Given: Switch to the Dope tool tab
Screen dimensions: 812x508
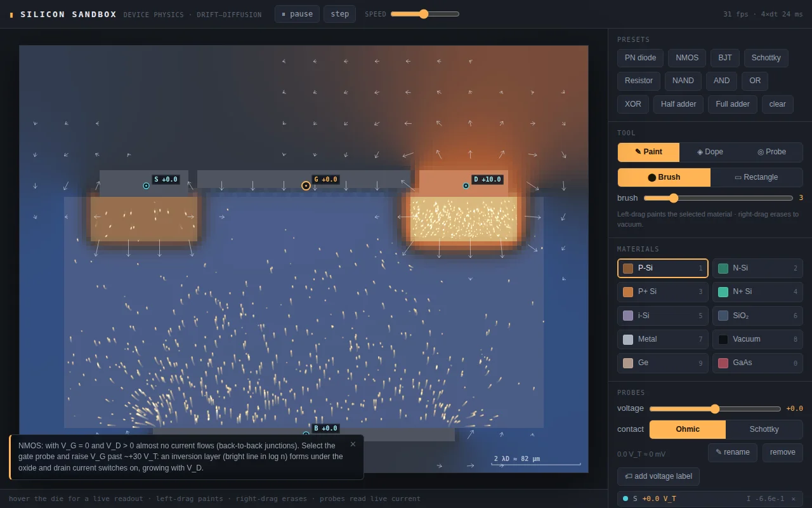Looking at the screenshot, I should pos(710,152).
